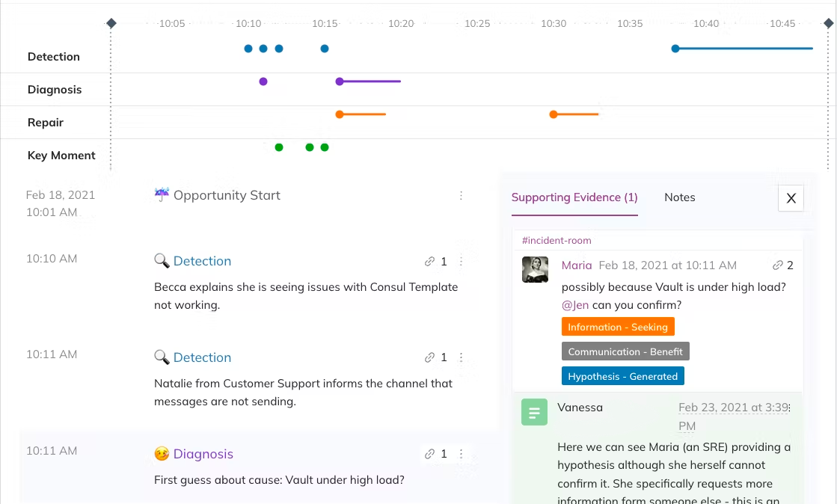Click the timeline end diamond marker

click(829, 23)
